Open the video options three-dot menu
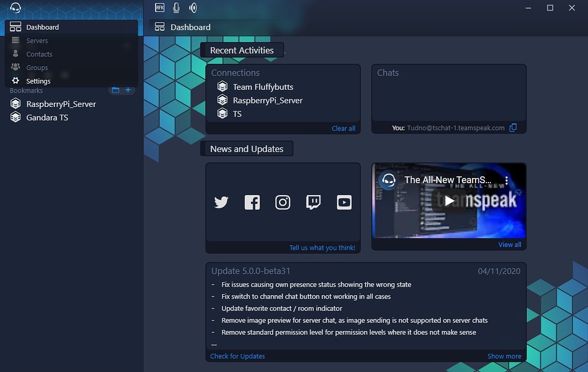Image resolution: width=588 pixels, height=372 pixels. pyautogui.click(x=506, y=180)
